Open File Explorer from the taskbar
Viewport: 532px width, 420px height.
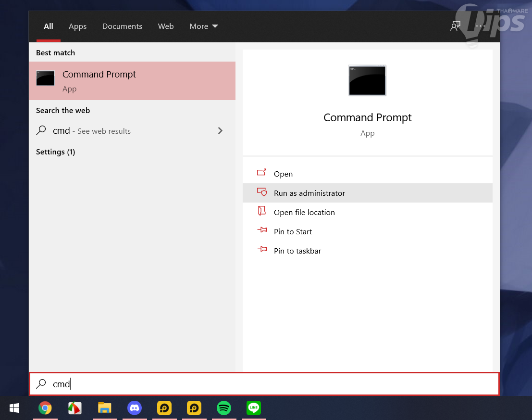point(104,408)
